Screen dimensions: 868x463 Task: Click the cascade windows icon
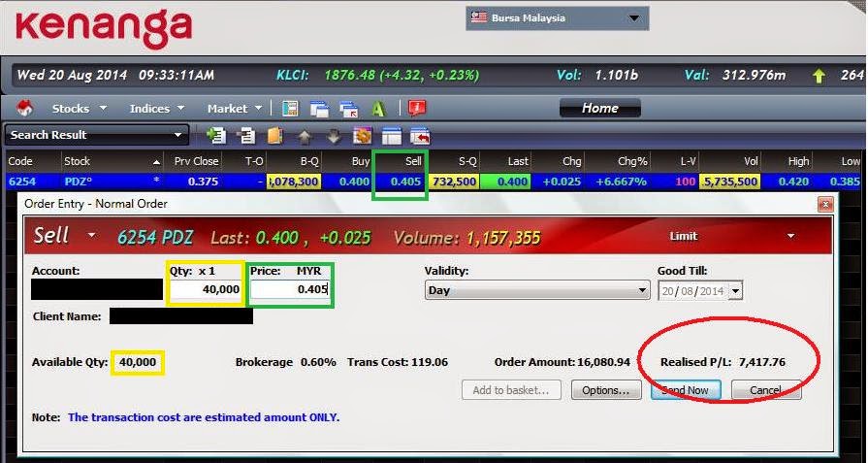(x=319, y=108)
